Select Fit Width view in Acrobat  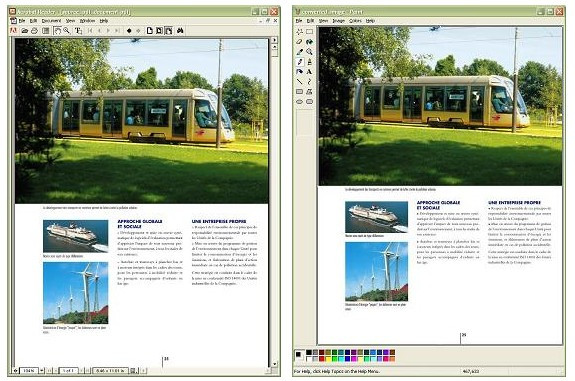coord(168,31)
